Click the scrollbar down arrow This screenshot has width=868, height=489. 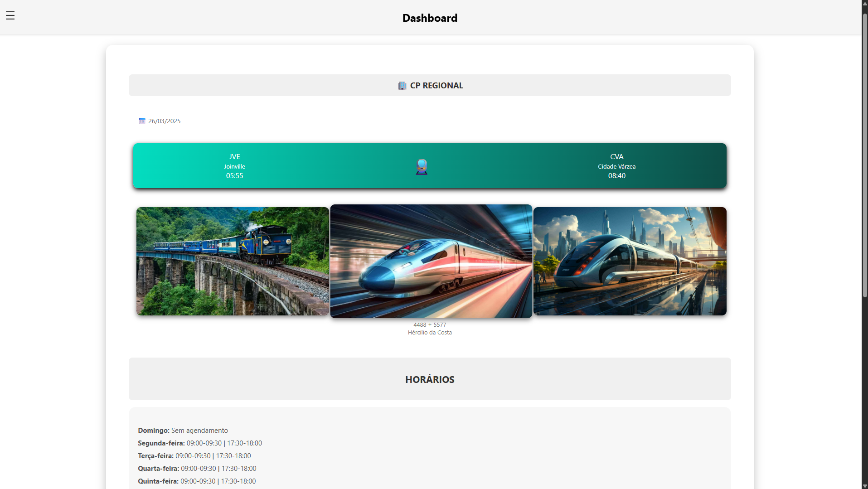[864, 485]
